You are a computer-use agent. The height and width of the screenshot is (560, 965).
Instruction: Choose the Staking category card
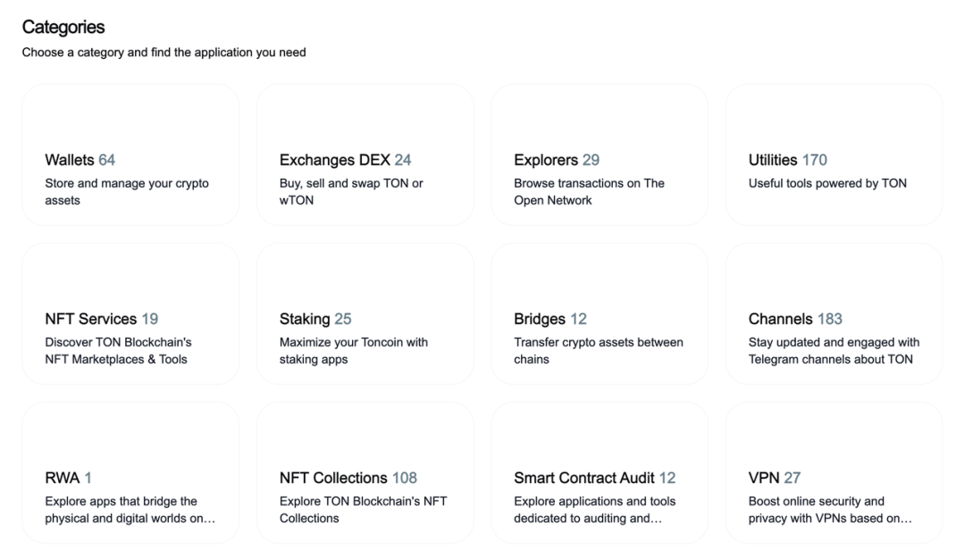pos(365,313)
